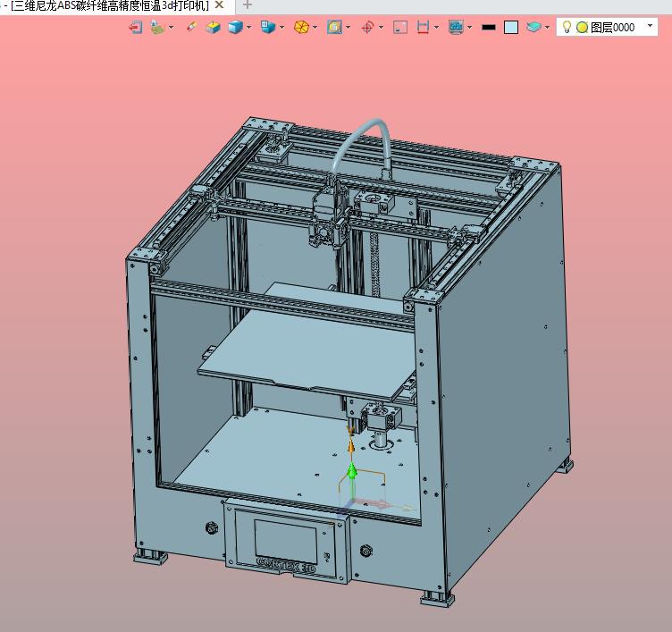
Task: Click the light blue face color swatch
Action: pyautogui.click(x=511, y=28)
